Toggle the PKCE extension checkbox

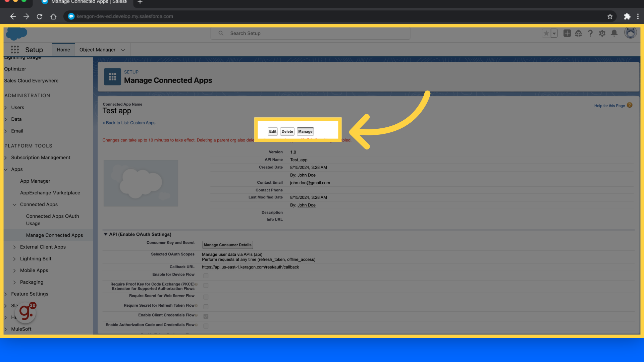tap(206, 286)
